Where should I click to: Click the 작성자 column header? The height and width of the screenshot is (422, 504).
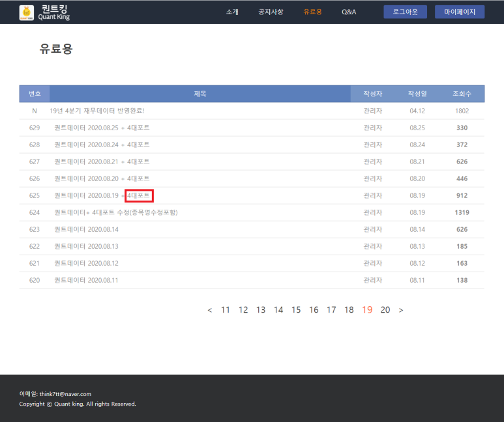pos(372,94)
